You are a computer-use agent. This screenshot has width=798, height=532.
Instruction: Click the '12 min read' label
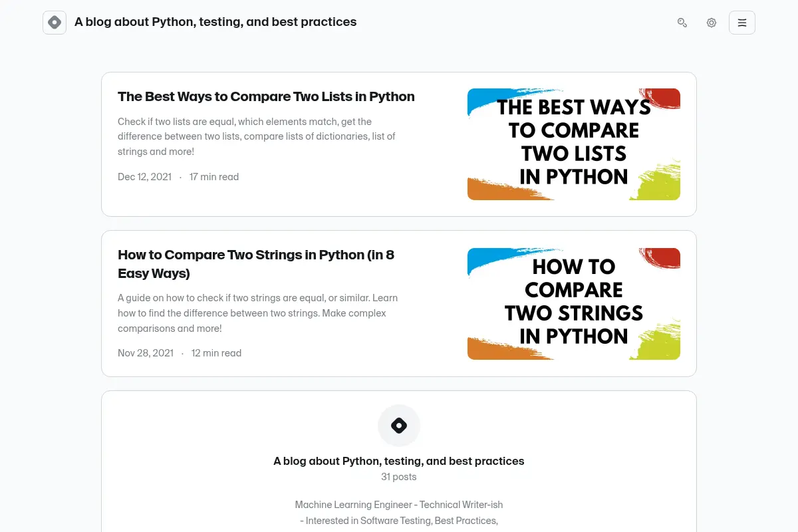point(216,353)
